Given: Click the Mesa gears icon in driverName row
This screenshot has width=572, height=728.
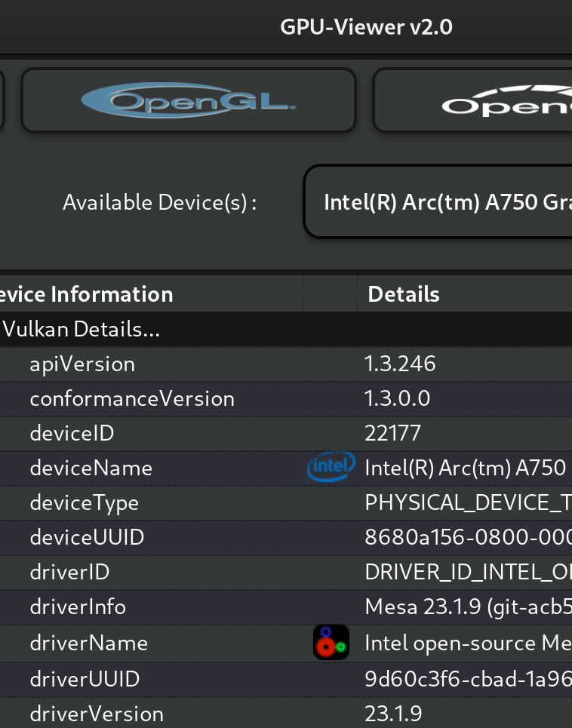Looking at the screenshot, I should click(331, 642).
